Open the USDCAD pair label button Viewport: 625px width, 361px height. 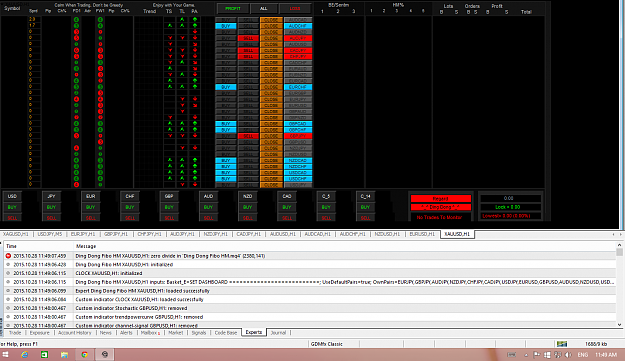[x=298, y=173]
